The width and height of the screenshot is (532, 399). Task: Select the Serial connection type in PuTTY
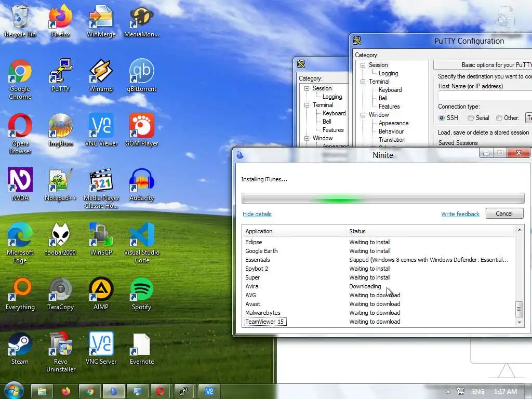pos(471,118)
